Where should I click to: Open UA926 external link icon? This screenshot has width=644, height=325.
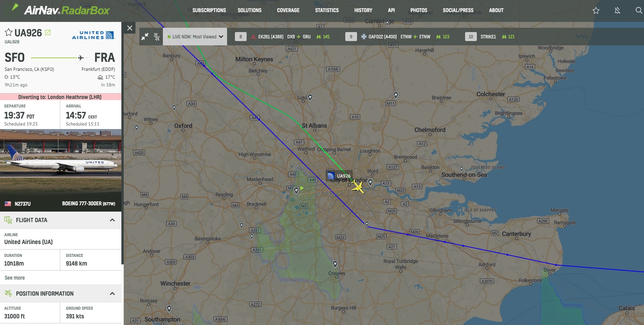tap(48, 32)
